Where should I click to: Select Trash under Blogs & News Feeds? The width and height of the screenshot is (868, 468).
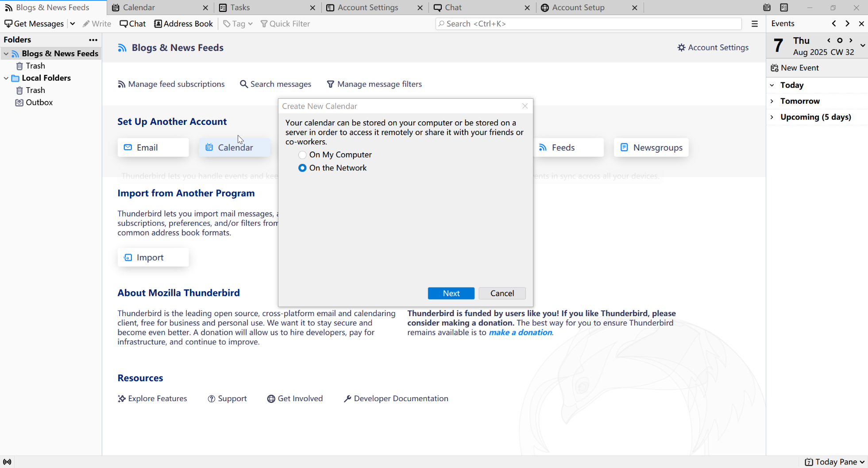(35, 66)
